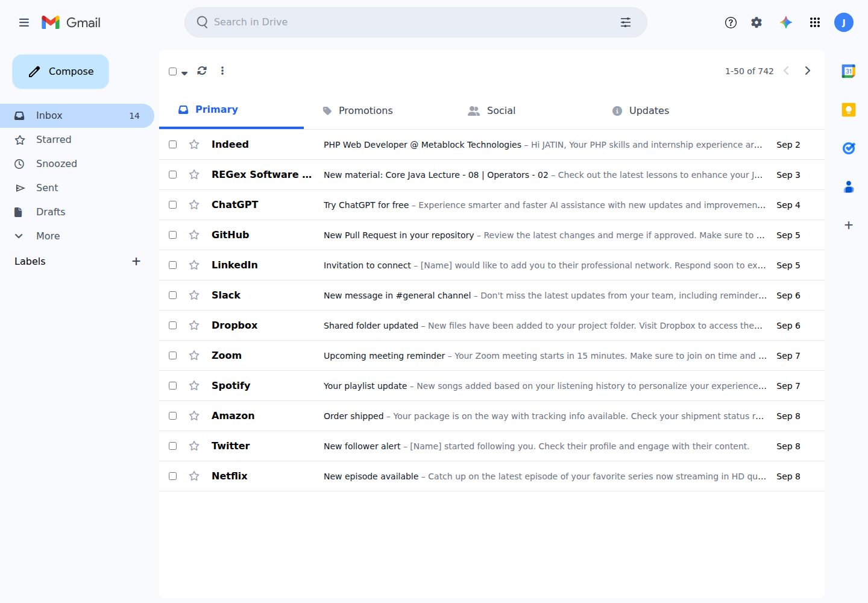Toggle the select-all checkbox

[173, 71]
